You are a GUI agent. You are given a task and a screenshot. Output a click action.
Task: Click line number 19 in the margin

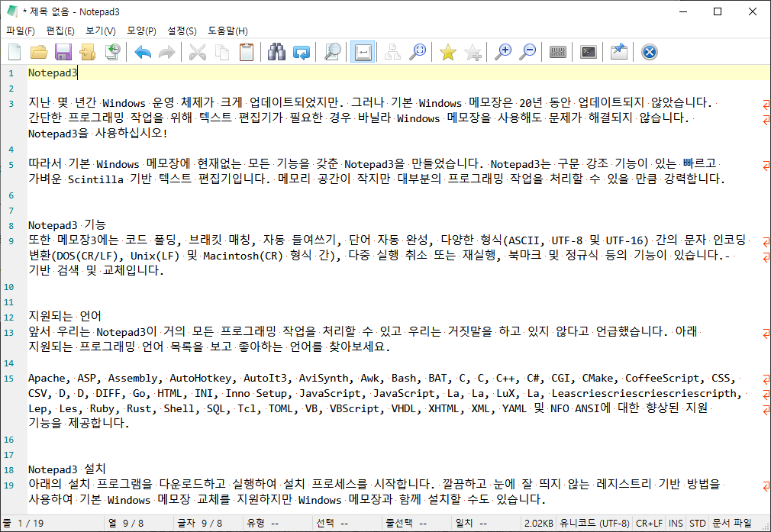pos(9,485)
